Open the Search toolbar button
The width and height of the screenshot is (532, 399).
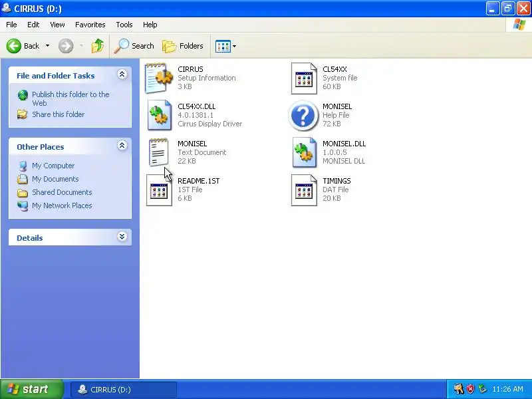click(x=134, y=46)
